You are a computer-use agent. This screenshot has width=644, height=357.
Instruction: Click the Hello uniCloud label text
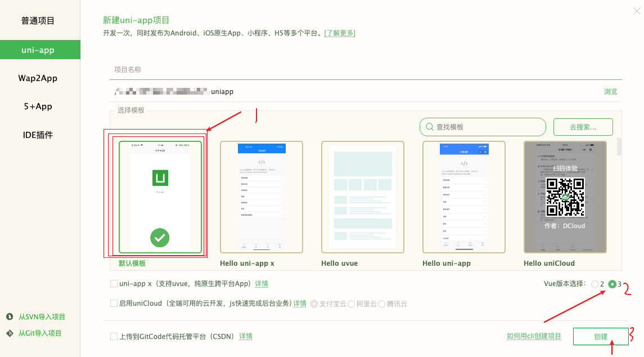coord(549,263)
